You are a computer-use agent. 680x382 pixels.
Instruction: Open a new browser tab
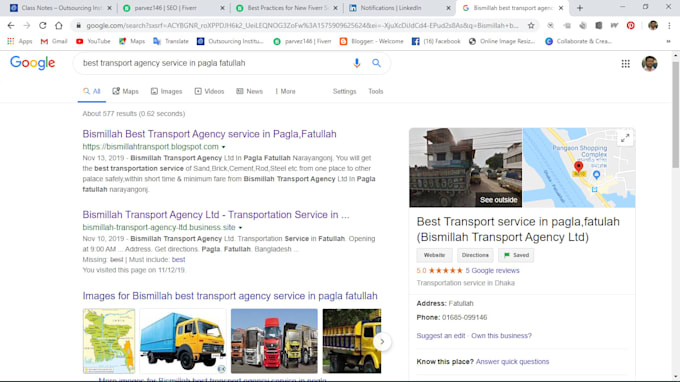tap(580, 8)
